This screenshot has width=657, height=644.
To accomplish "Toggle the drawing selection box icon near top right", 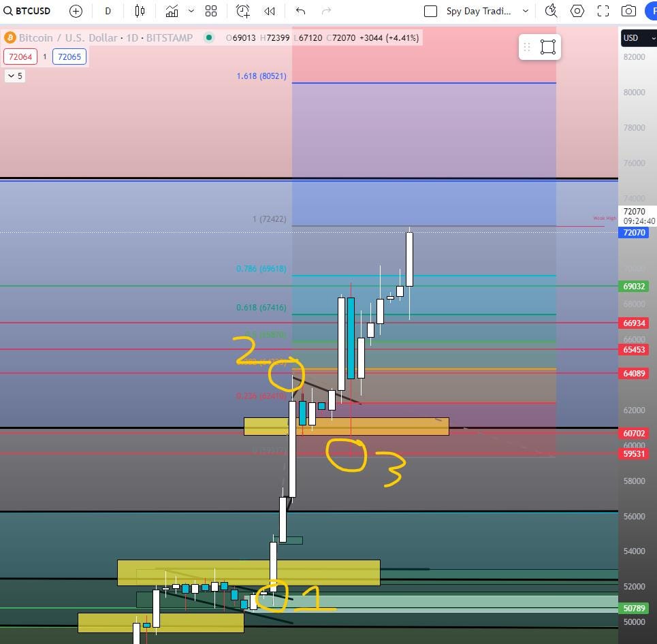I will 549,47.
